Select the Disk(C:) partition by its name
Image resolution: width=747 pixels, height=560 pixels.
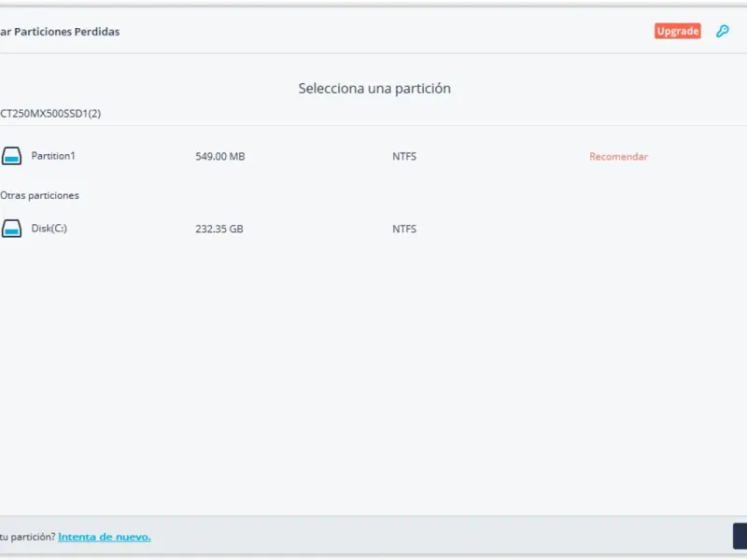pyautogui.click(x=49, y=229)
